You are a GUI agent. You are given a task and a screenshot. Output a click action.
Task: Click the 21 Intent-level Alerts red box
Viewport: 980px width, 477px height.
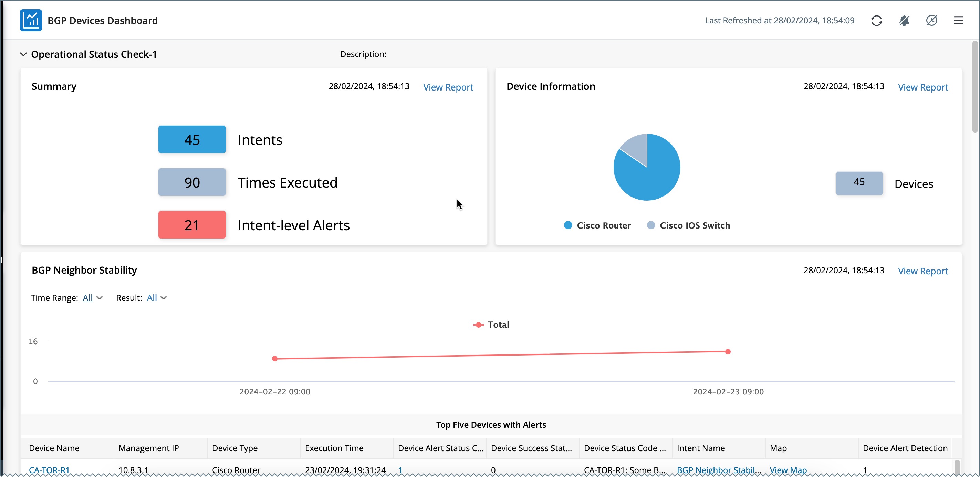(192, 225)
